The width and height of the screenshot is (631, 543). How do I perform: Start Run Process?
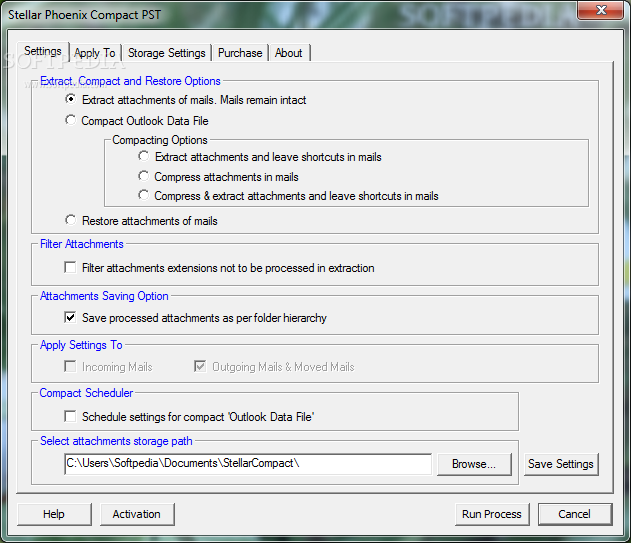tap(492, 514)
